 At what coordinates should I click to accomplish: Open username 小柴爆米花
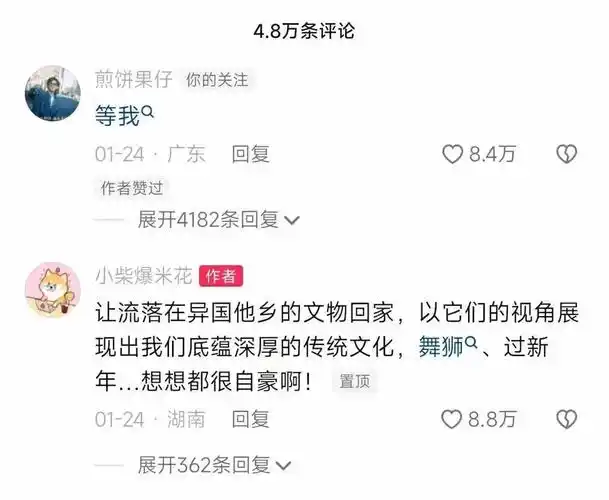[144, 276]
